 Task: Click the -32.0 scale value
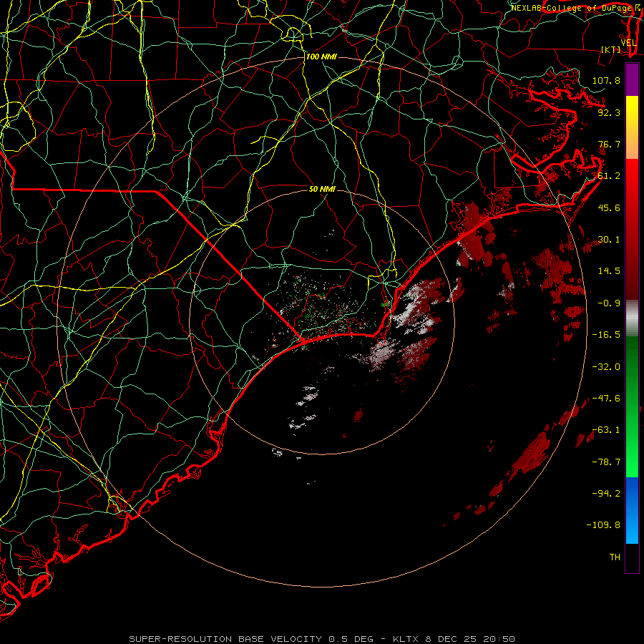606,367
